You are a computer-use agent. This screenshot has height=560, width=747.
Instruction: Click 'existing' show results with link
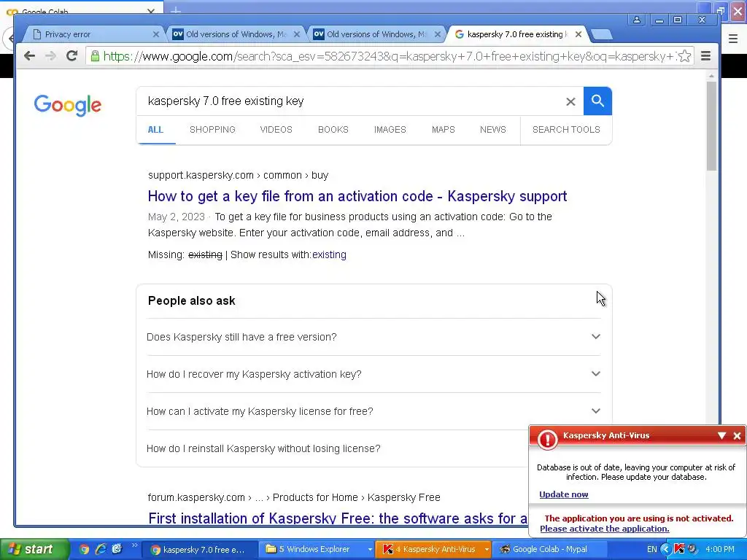tap(329, 254)
